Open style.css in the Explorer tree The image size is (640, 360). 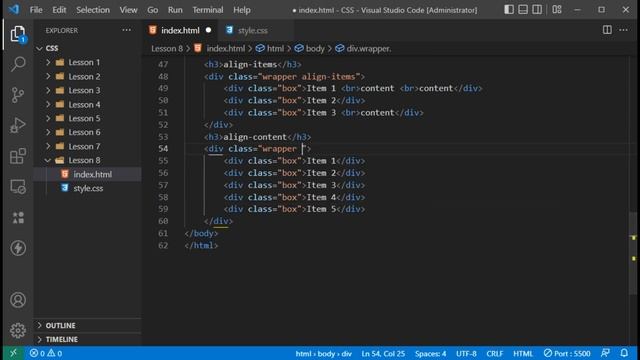coord(88,189)
